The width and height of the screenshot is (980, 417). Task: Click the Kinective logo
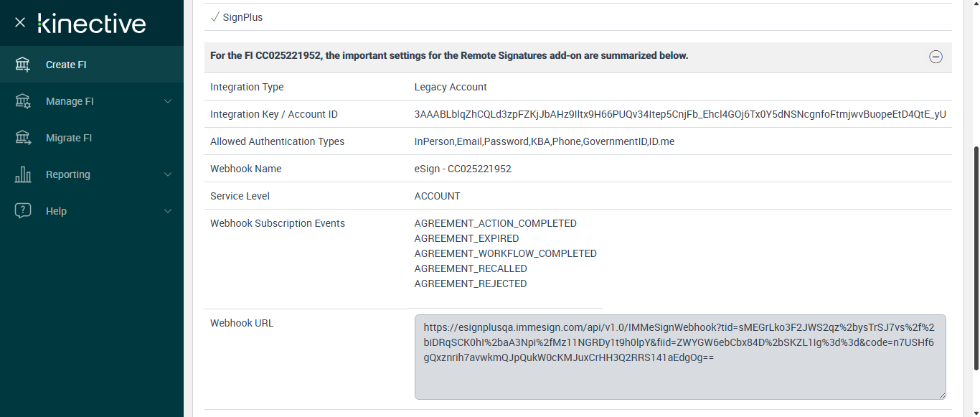(92, 23)
